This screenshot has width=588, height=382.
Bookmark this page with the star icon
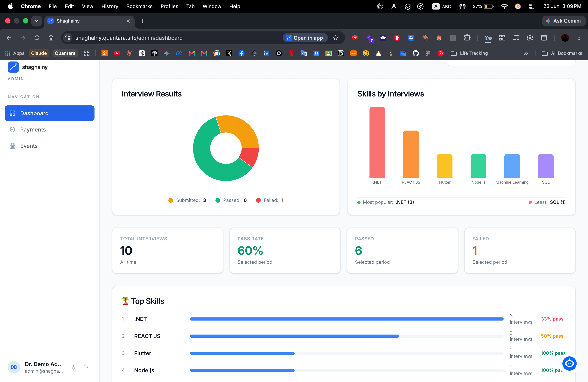335,38
